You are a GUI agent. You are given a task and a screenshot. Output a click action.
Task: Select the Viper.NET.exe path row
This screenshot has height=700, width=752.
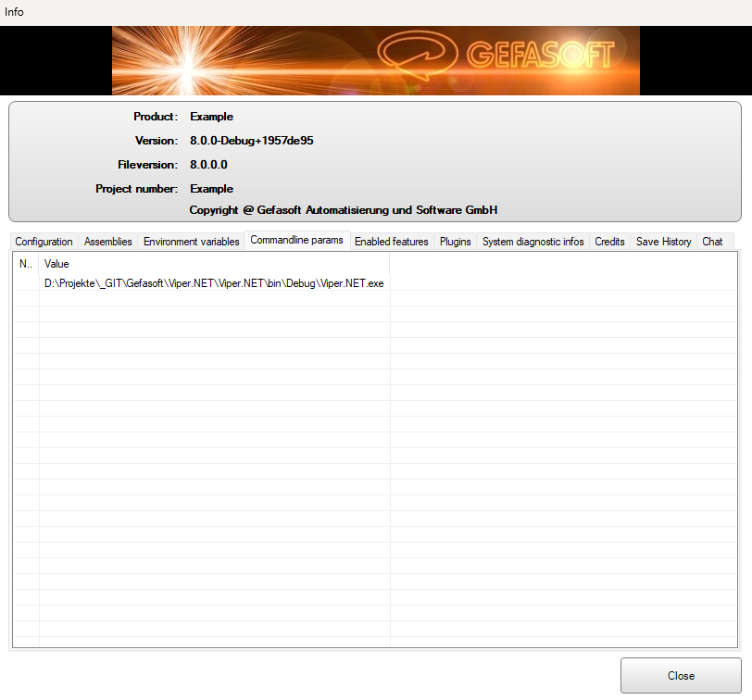tap(374, 283)
